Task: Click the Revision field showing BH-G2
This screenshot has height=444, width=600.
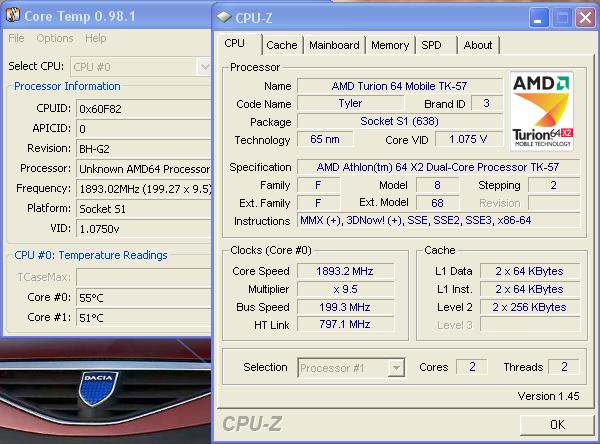Action: [x=144, y=149]
